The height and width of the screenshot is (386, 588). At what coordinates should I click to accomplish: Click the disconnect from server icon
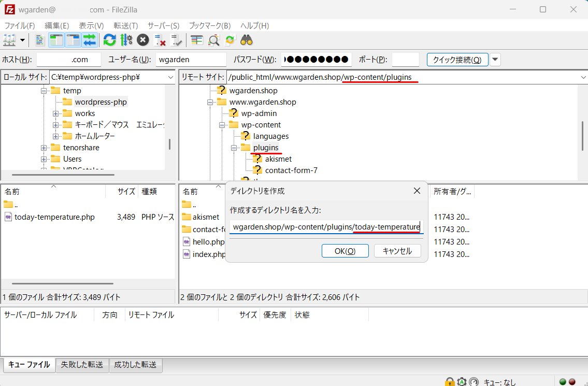coord(160,40)
